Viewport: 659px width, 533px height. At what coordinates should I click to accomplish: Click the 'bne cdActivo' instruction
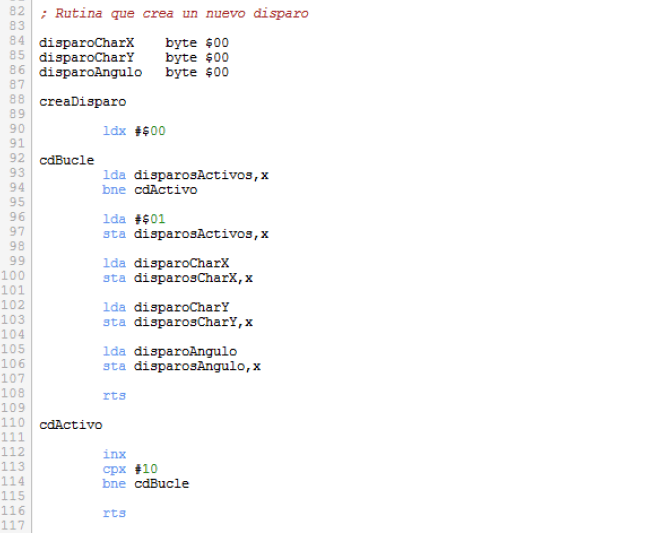[x=150, y=190]
